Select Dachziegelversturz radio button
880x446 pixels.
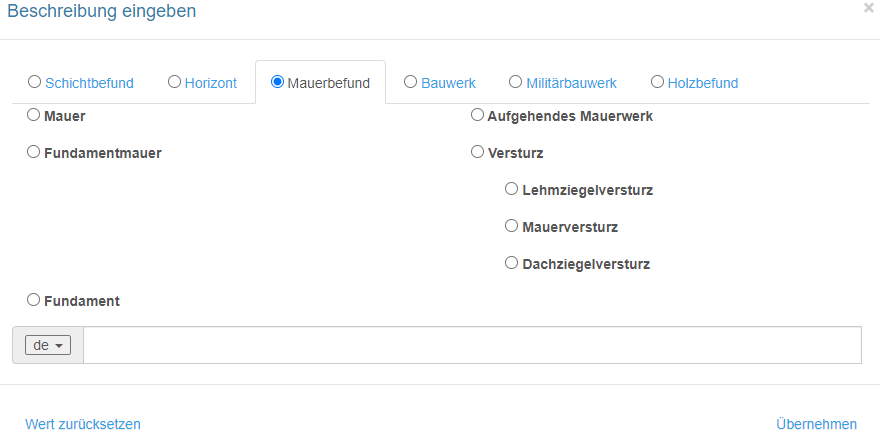pos(511,263)
